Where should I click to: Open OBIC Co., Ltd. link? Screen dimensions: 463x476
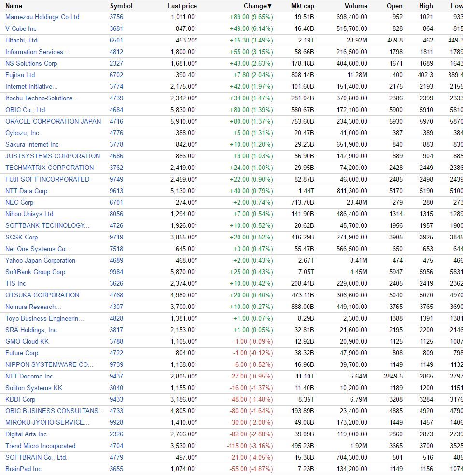26,110
